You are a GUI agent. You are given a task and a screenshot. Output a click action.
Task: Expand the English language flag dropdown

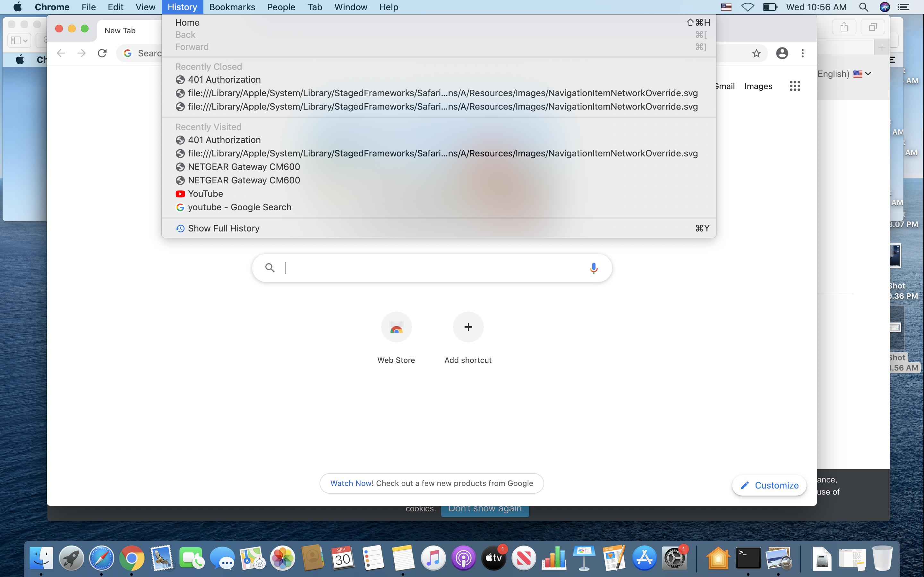click(x=862, y=74)
